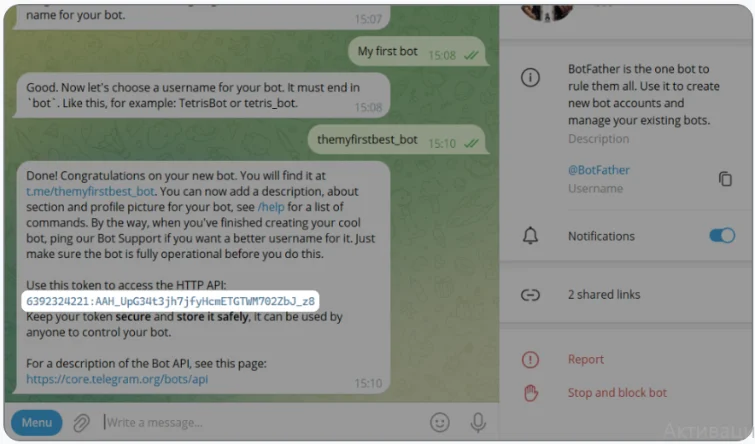Viewport: 755px width, 444px height.
Task: Toggle the Notifications switch off
Action: pyautogui.click(x=722, y=235)
